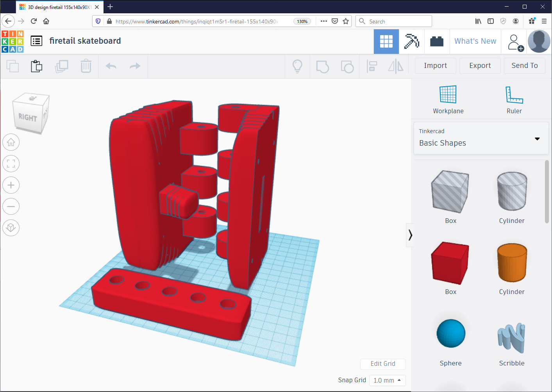The width and height of the screenshot is (552, 392).
Task: Toggle the content blocking shield
Action: pos(98,21)
